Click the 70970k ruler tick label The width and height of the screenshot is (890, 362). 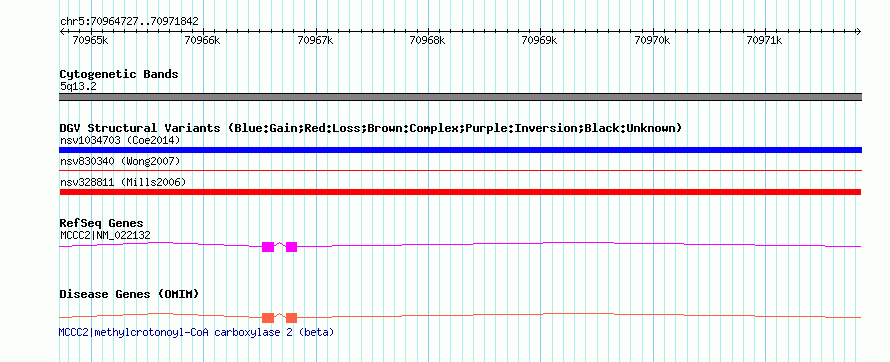point(653,40)
